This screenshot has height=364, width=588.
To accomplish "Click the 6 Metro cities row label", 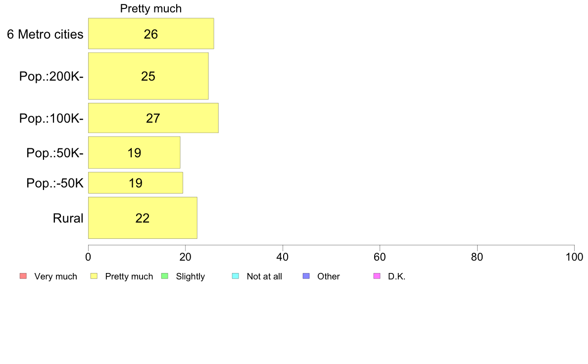I will tap(45, 34).
